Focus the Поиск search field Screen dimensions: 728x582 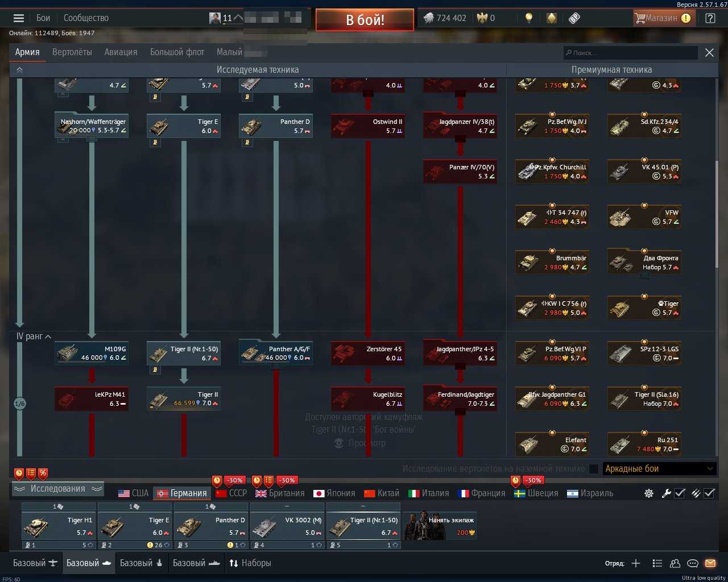[630, 53]
